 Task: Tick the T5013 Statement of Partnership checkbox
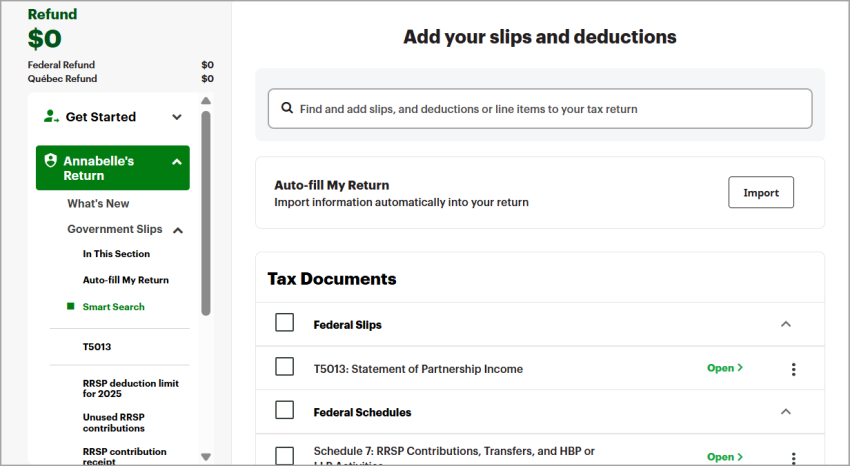click(x=285, y=368)
